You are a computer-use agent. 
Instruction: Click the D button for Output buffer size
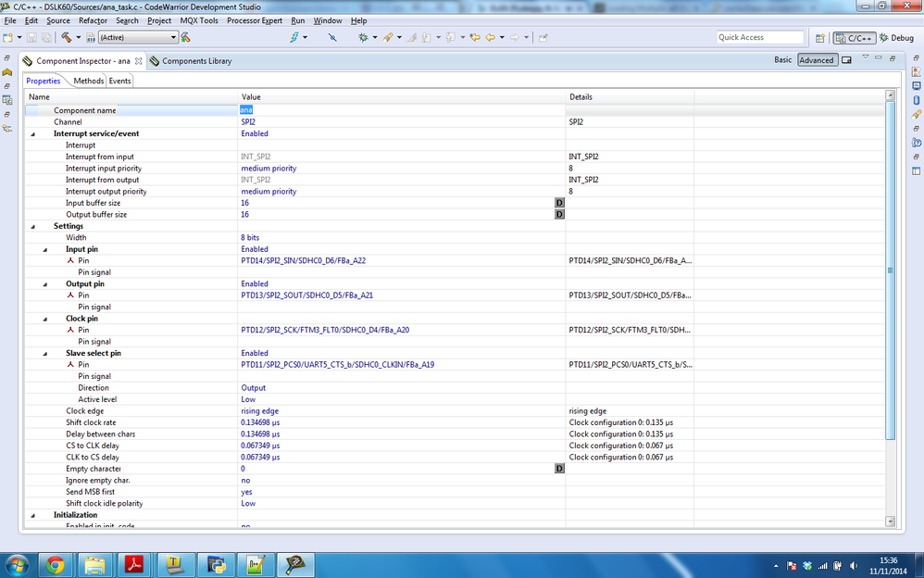pos(559,214)
